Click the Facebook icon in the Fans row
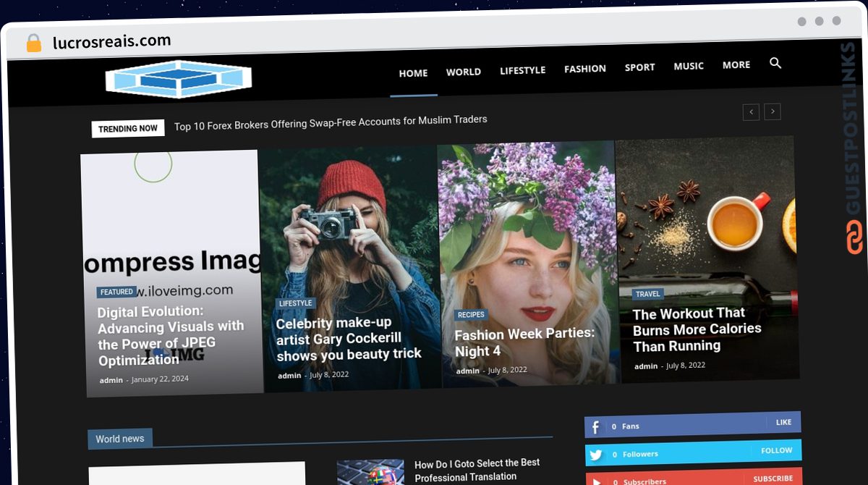 coord(595,427)
